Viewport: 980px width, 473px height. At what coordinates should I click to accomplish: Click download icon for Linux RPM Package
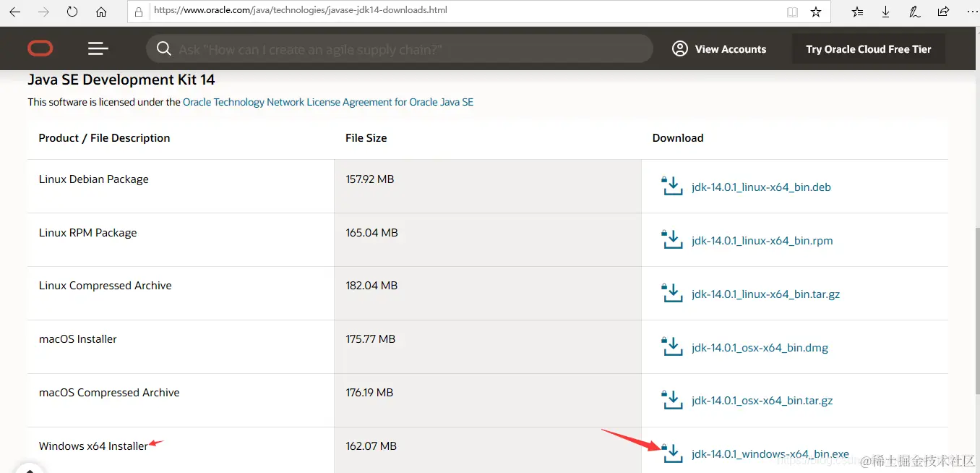(672, 239)
